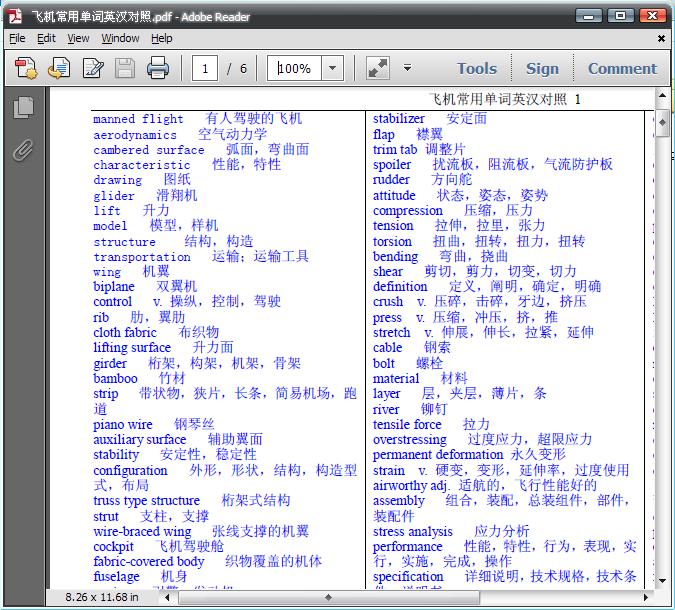Click the word 'cambered surface'
675x610 pixels.
[x=149, y=150]
